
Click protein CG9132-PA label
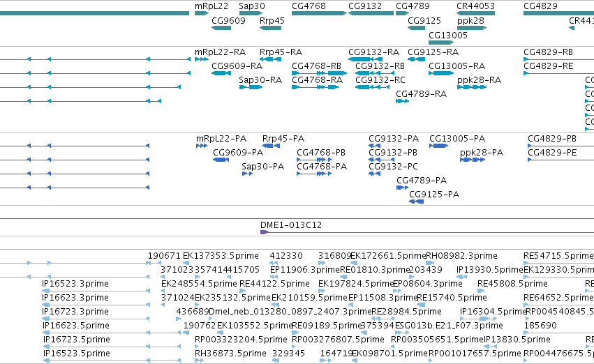(394, 139)
